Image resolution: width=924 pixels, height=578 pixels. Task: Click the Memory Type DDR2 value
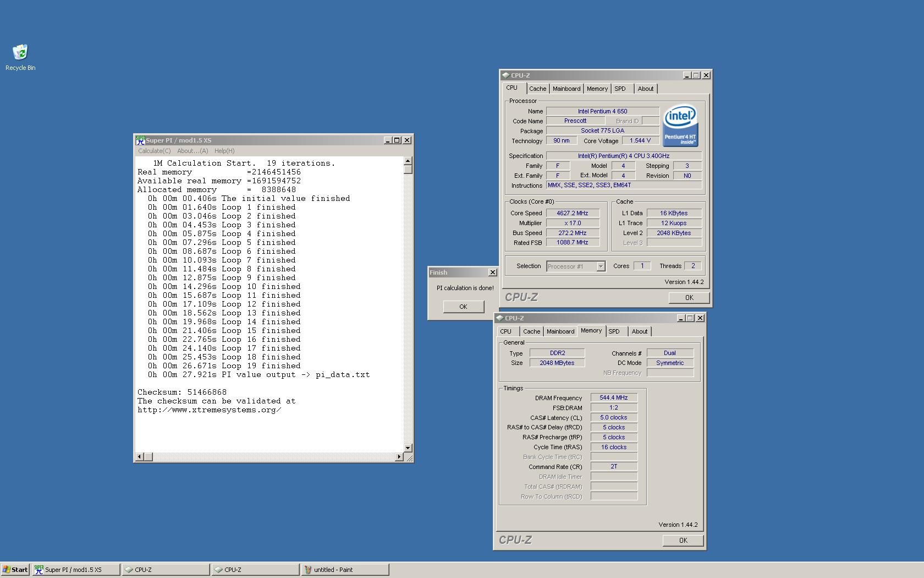point(557,353)
